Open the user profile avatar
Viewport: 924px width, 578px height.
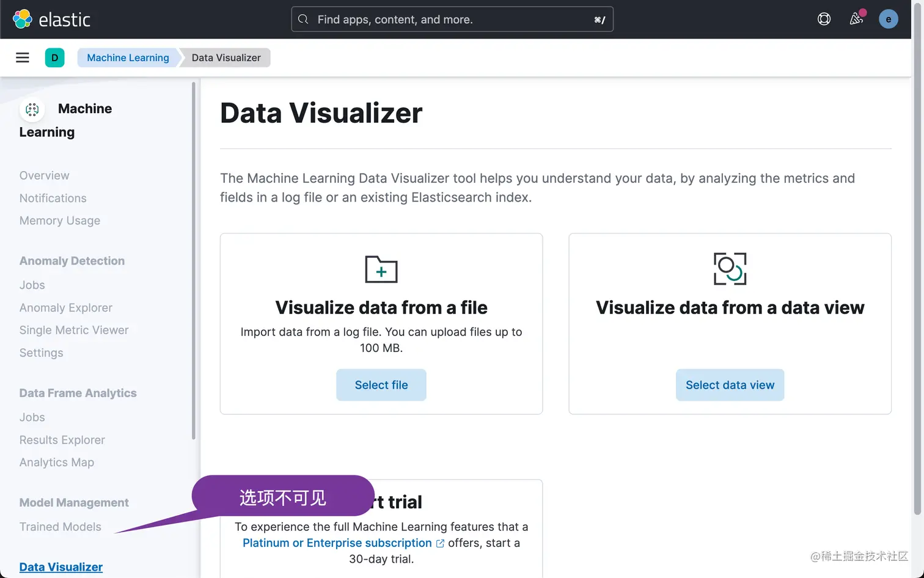point(888,20)
